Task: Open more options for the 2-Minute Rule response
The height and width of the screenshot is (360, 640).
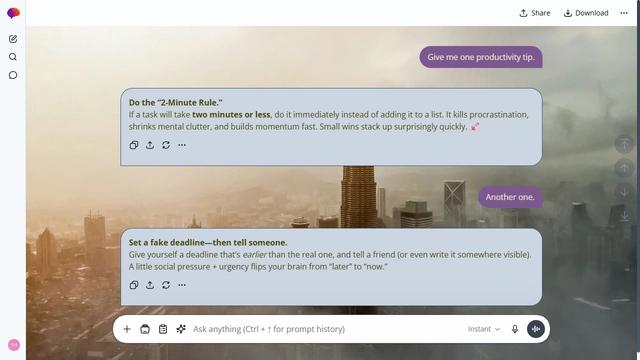Action: pos(182,145)
